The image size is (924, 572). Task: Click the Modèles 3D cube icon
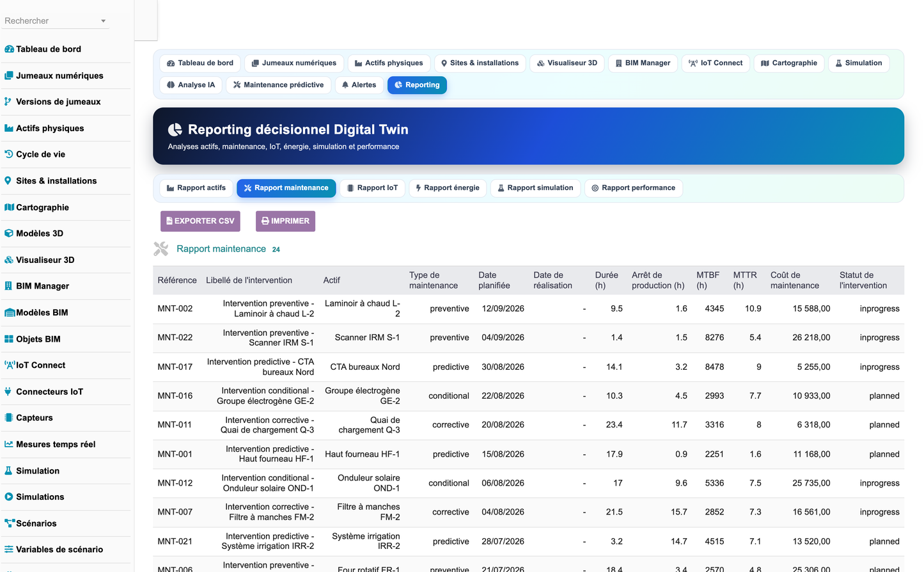click(9, 234)
